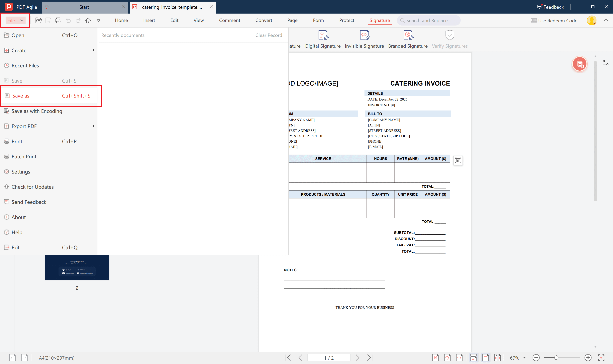
Task: Click the Undo arrow
Action: pyautogui.click(x=68, y=20)
